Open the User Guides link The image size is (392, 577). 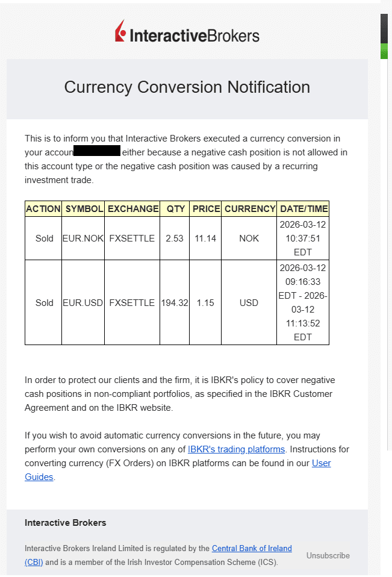[x=321, y=463]
